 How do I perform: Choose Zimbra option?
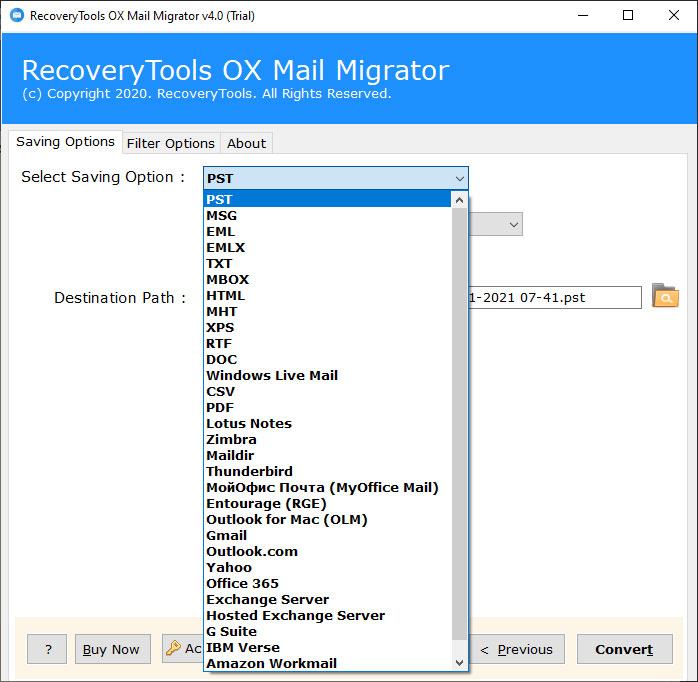(x=327, y=440)
